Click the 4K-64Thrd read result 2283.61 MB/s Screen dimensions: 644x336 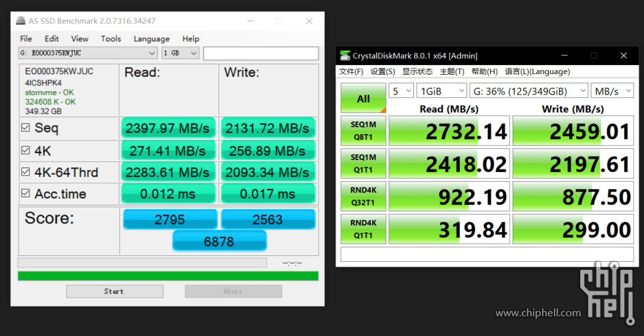(168, 173)
